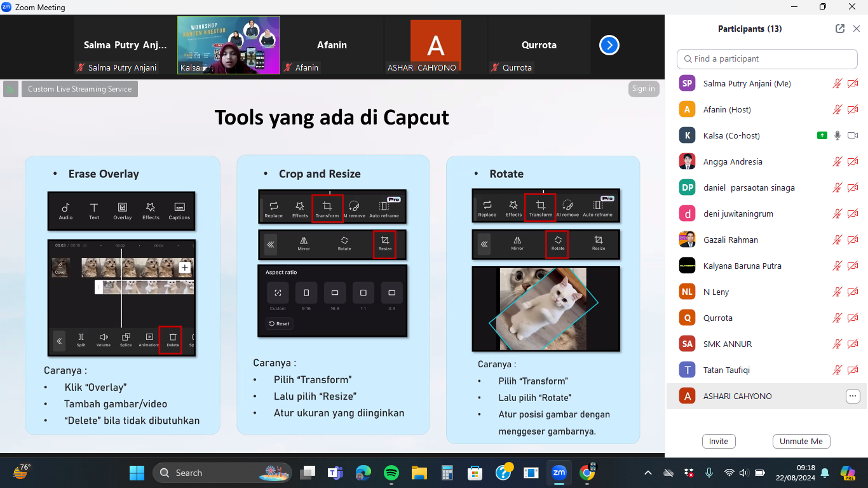This screenshot has height=488, width=868.
Task: Click muted mic icon for Tatan Taufiqi
Action: [837, 370]
